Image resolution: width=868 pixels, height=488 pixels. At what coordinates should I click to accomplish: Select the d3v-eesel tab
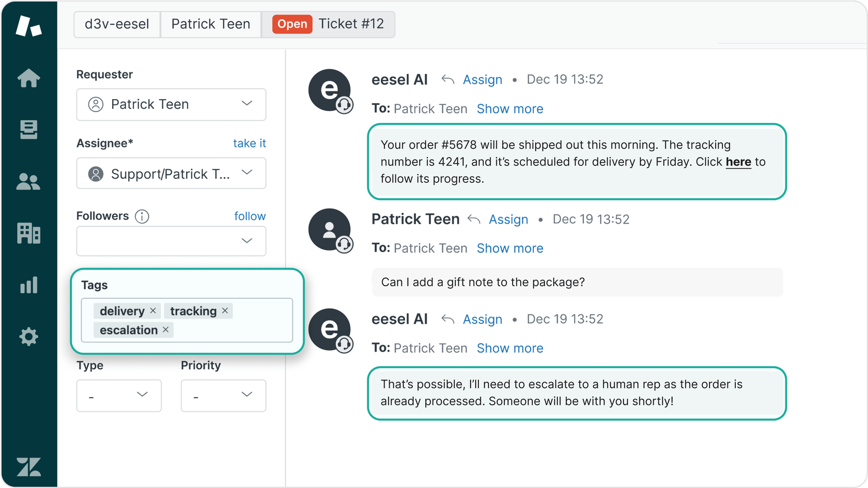point(117,24)
